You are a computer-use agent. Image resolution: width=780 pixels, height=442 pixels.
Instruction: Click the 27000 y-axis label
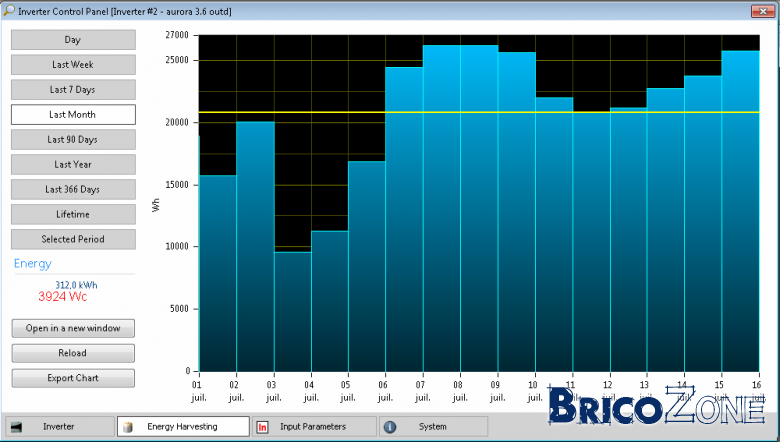pyautogui.click(x=177, y=35)
